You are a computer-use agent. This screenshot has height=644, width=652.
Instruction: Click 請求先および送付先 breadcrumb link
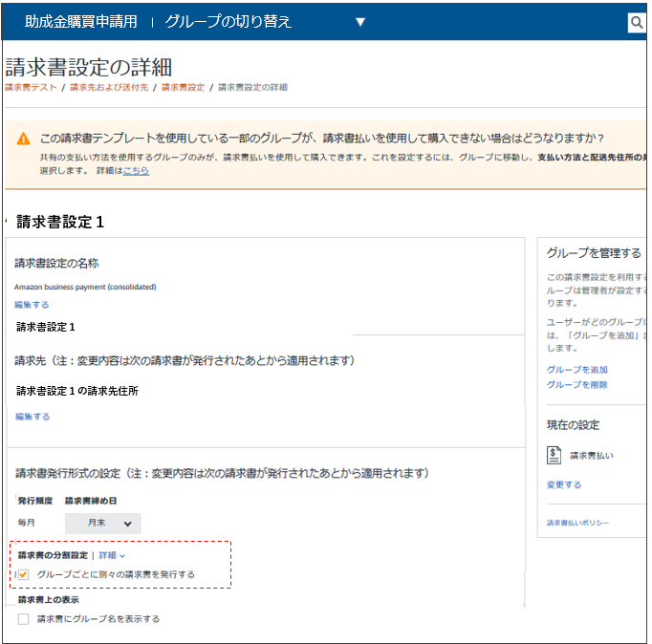point(109,87)
